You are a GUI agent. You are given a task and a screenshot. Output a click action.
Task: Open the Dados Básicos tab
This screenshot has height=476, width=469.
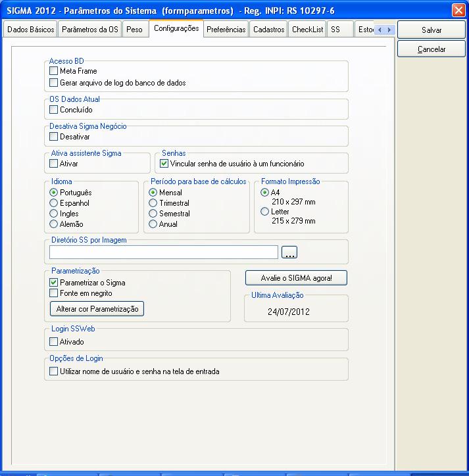pyautogui.click(x=30, y=30)
